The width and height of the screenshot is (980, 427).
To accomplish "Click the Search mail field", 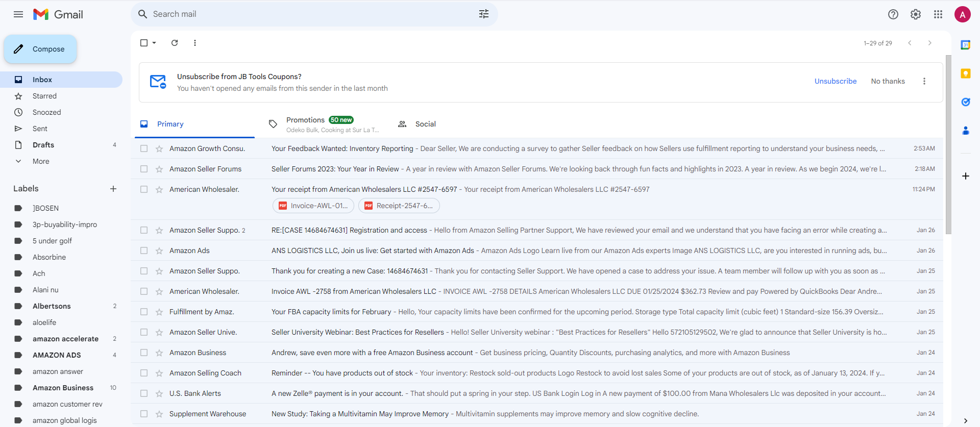I will 314,14.
